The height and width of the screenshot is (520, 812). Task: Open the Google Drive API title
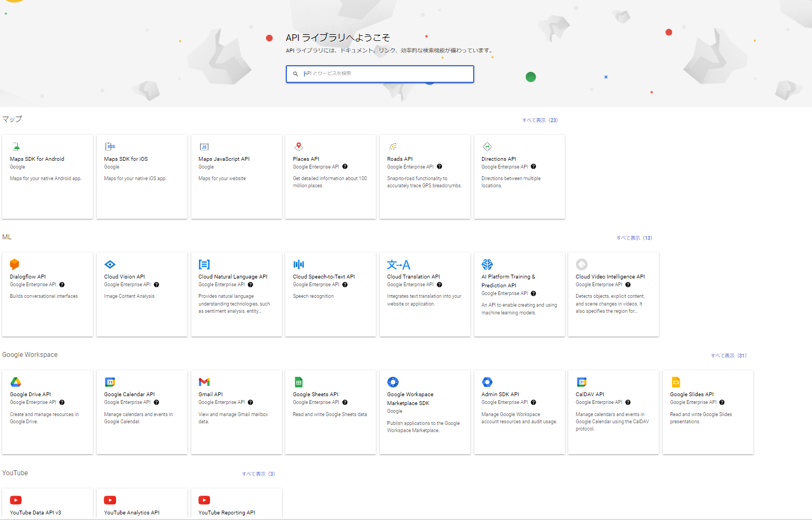pyautogui.click(x=30, y=394)
